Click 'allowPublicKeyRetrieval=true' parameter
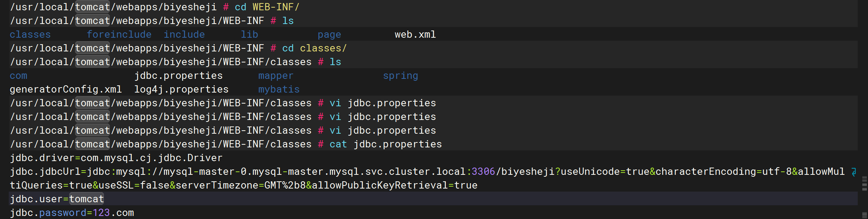Viewport: 868px width, 219px height. pyautogui.click(x=394, y=185)
